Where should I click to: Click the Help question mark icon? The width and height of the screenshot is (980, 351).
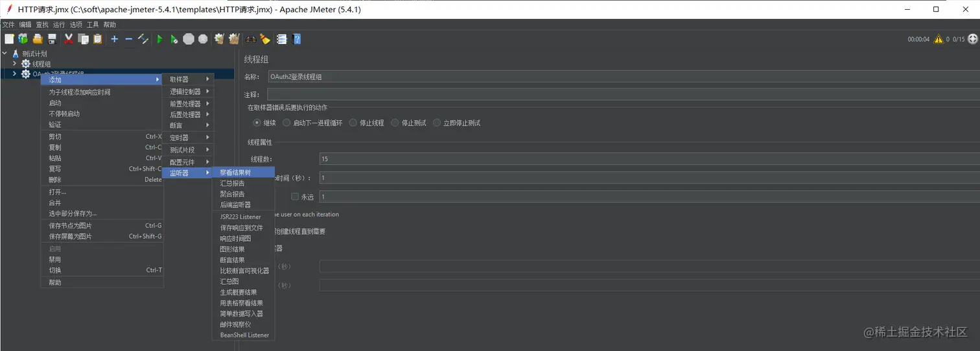[x=297, y=39]
